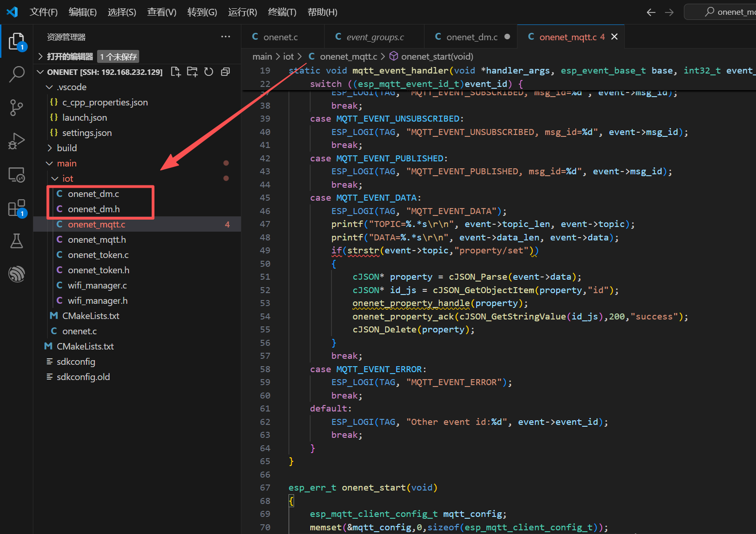Open the 文件(F) menu
This screenshot has height=534, width=756.
tap(43, 12)
